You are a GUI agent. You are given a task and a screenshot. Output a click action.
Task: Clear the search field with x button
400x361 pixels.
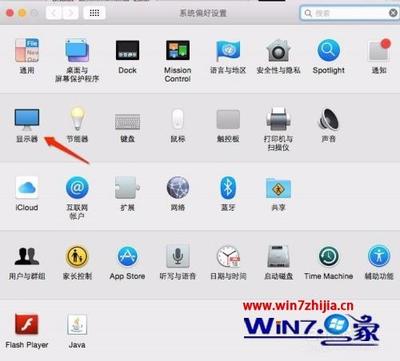(x=393, y=13)
